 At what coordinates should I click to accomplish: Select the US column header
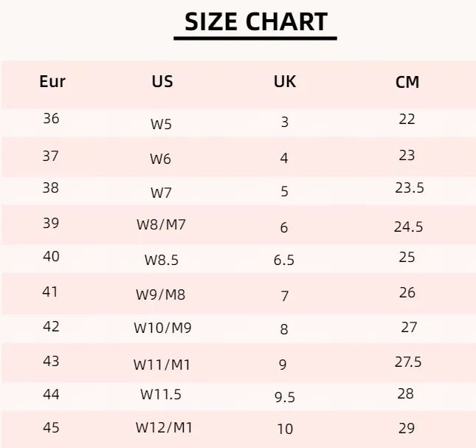[162, 81]
